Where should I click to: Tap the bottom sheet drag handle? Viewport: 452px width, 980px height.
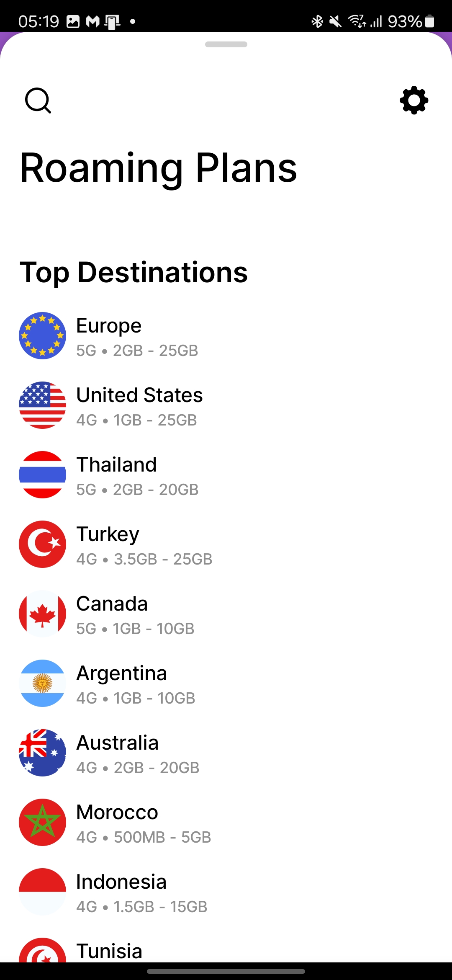pos(226,44)
